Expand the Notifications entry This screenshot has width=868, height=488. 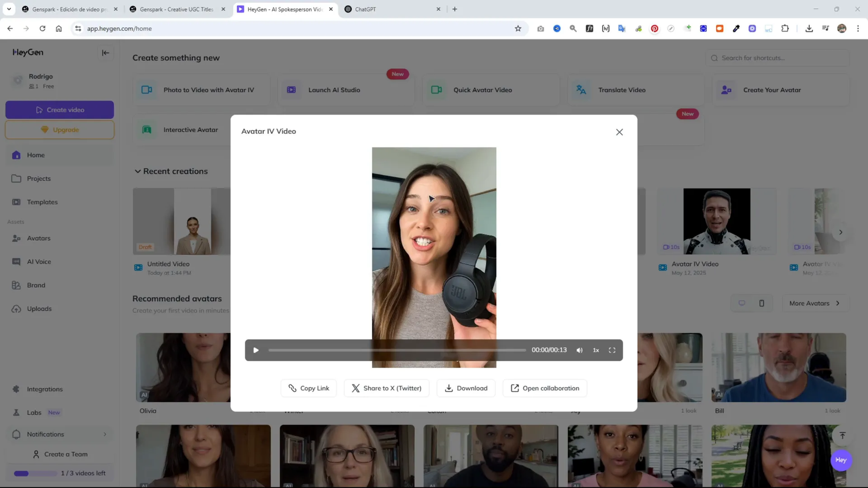[x=105, y=434]
